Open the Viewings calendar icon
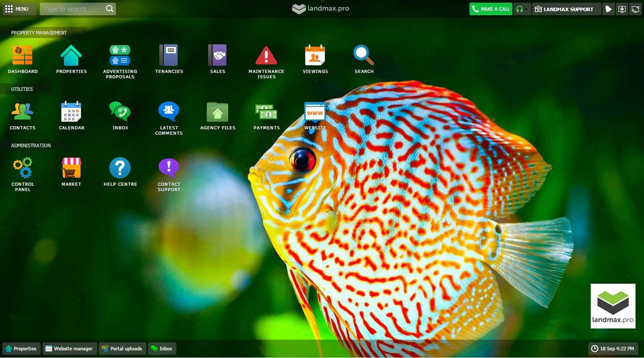Screen dimensions: 644x358 (x=315, y=56)
